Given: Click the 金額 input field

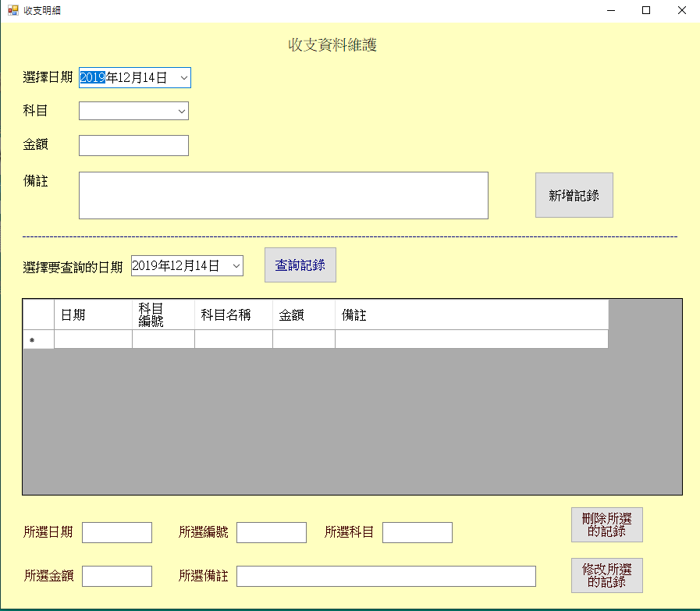Looking at the screenshot, I should 134,145.
